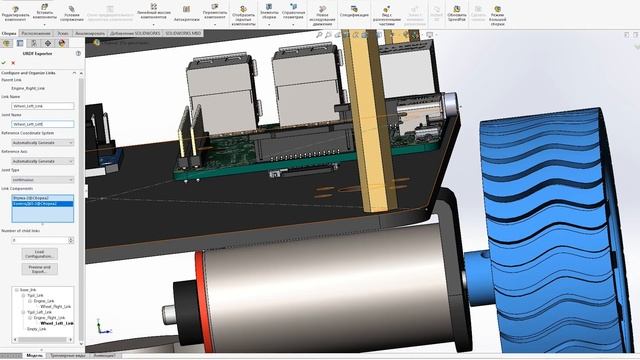Collapse the base_link tree node
The image size is (640, 360).
click(x=16, y=290)
